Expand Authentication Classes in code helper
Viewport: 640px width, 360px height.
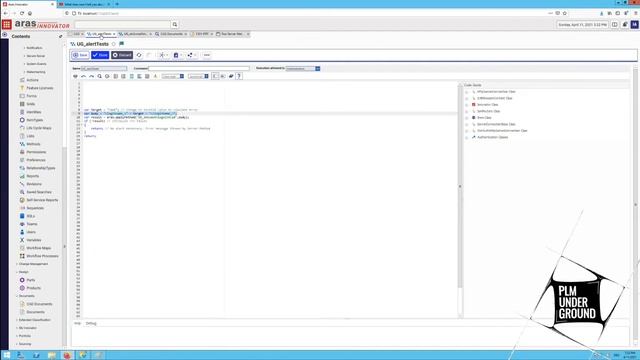coord(467,138)
